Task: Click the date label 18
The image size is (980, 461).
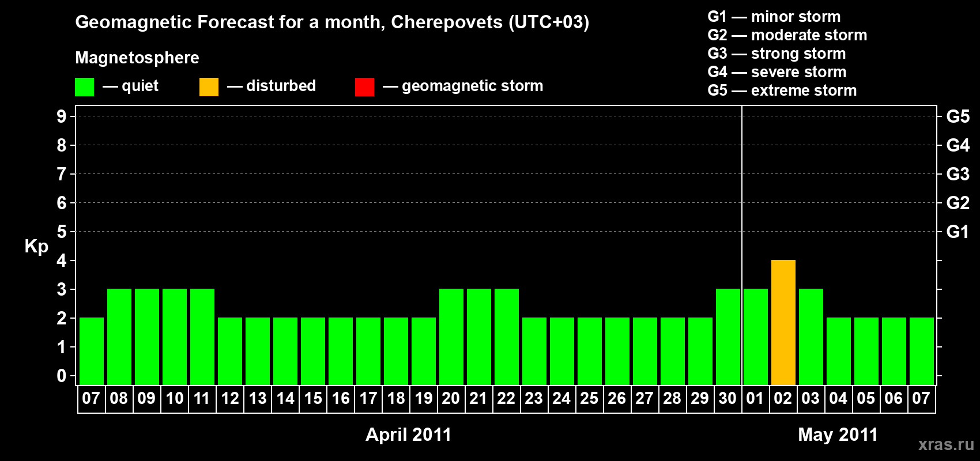Action: (395, 398)
